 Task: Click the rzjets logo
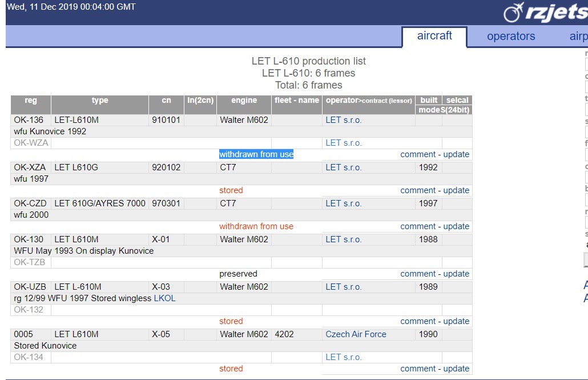(x=546, y=13)
